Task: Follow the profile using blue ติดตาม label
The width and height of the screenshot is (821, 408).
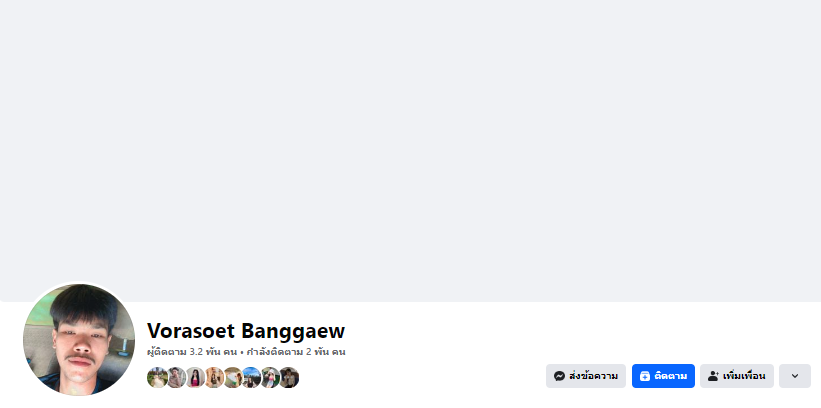Action: point(671,376)
